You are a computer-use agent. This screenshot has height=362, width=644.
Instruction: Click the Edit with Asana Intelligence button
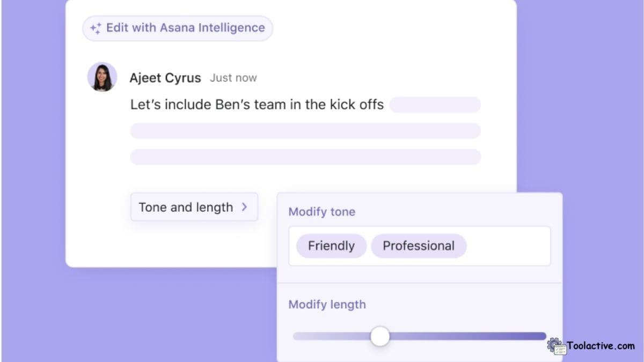point(177,28)
